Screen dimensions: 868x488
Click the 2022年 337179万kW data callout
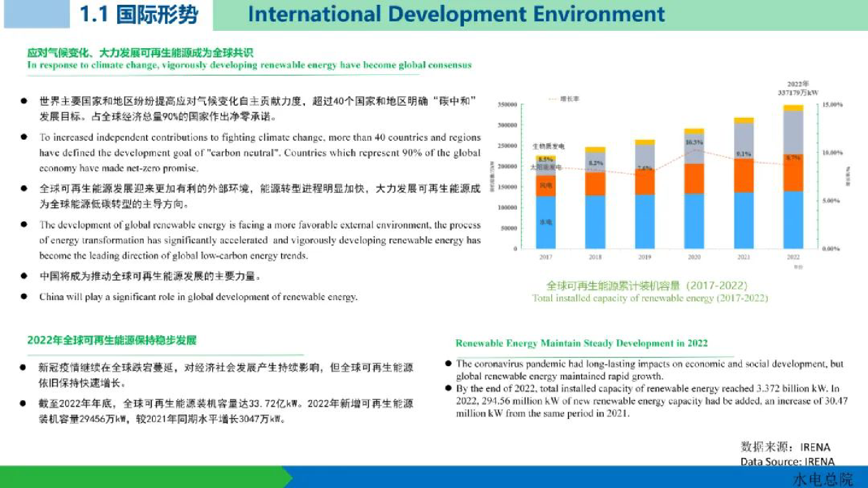(x=798, y=88)
